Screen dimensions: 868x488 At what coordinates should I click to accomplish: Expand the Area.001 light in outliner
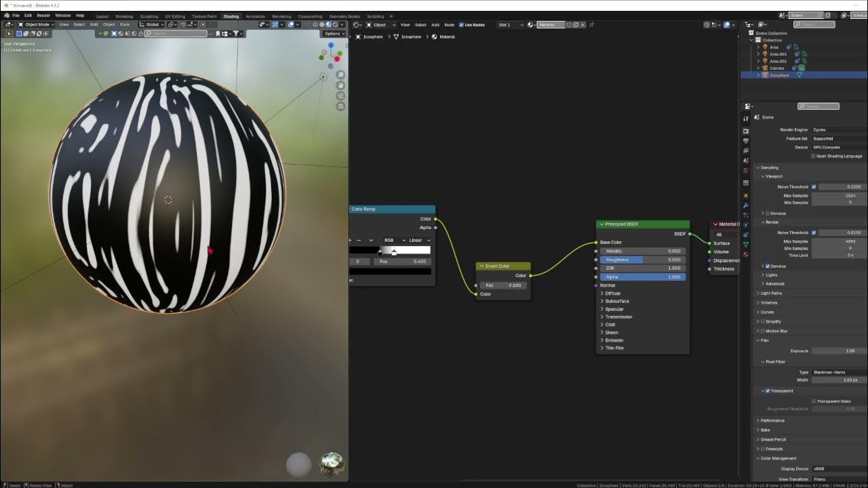coord(758,54)
